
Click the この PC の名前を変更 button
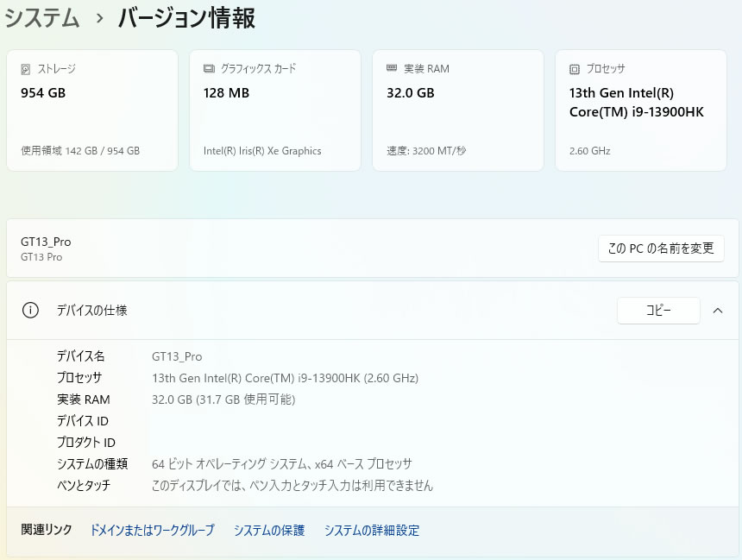click(x=661, y=249)
